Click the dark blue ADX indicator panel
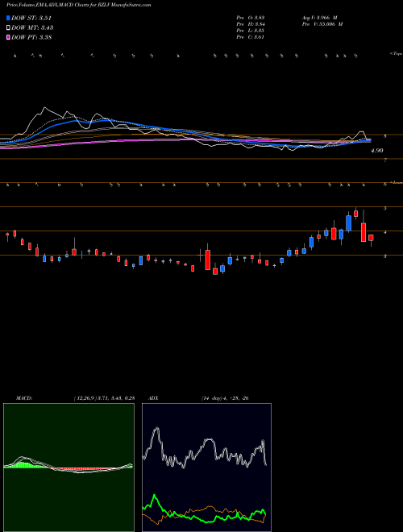Viewport: 403px width, 532px height. click(x=206, y=468)
